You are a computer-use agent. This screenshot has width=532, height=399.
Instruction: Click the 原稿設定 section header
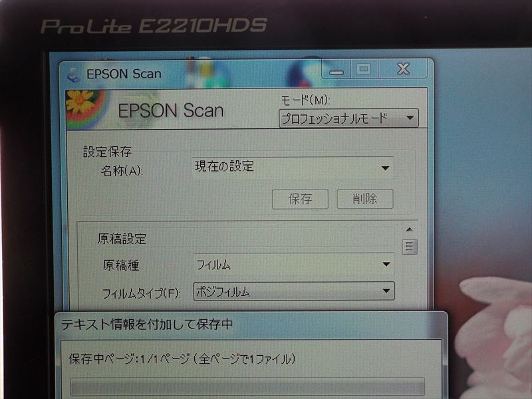(122, 239)
